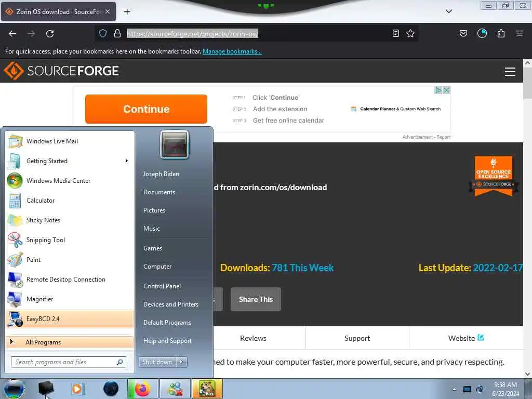
Task: Open a new browser tab
Action: click(x=127, y=12)
